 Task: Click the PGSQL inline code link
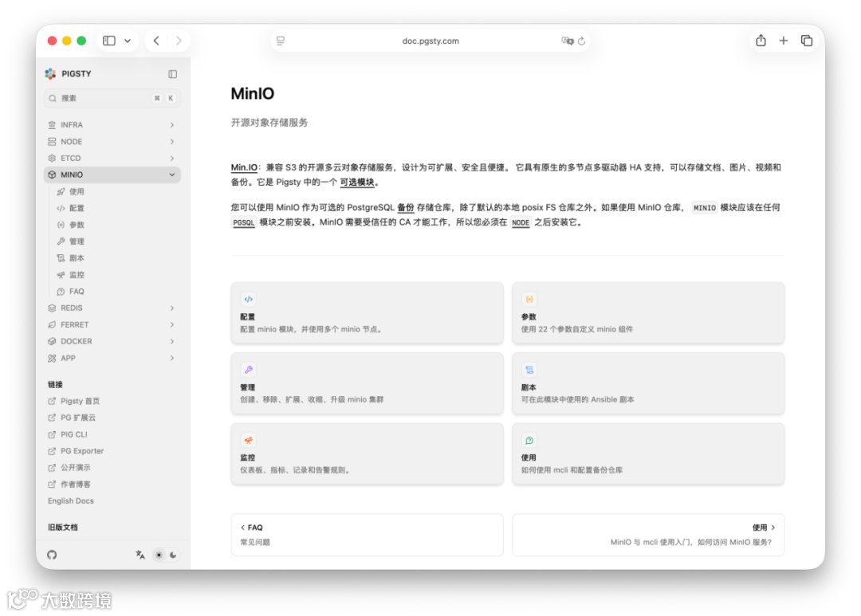[243, 222]
